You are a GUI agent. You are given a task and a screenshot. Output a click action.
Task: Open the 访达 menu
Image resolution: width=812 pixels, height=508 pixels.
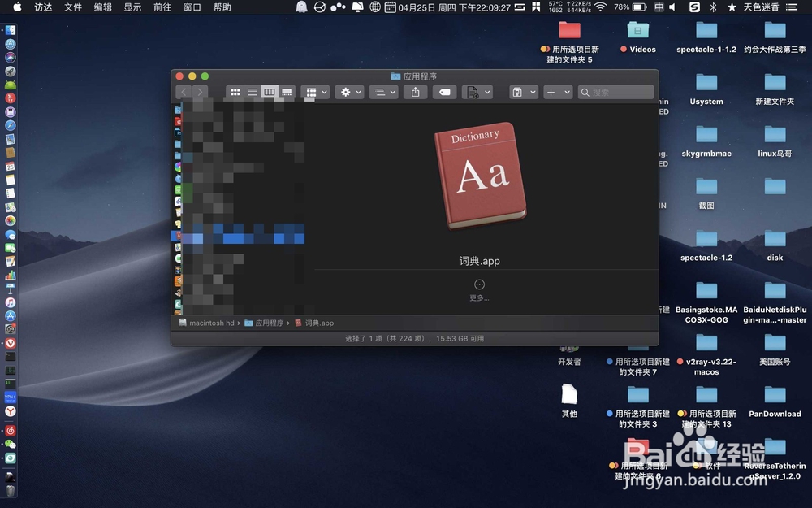click(x=44, y=7)
